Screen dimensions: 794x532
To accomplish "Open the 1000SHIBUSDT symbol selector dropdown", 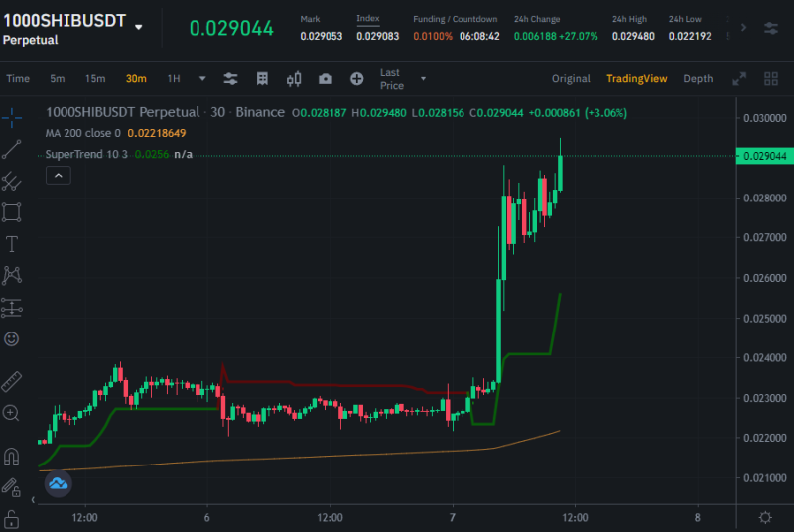I will click(139, 27).
